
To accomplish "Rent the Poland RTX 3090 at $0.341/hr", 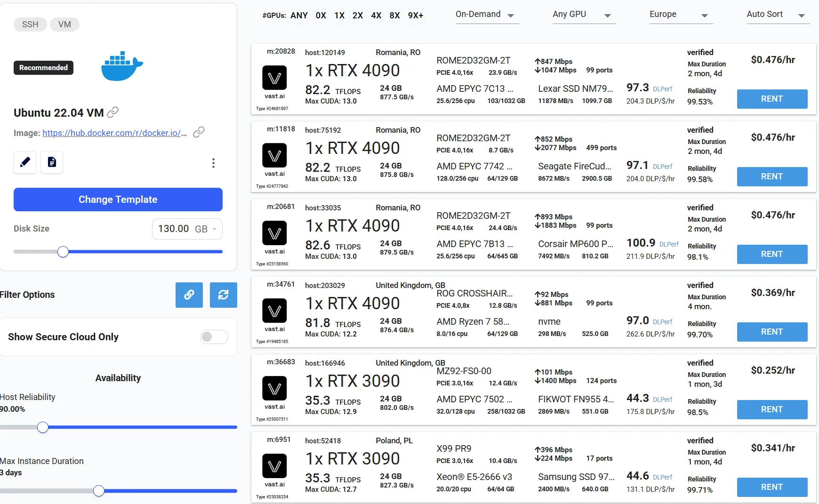I will tap(772, 487).
